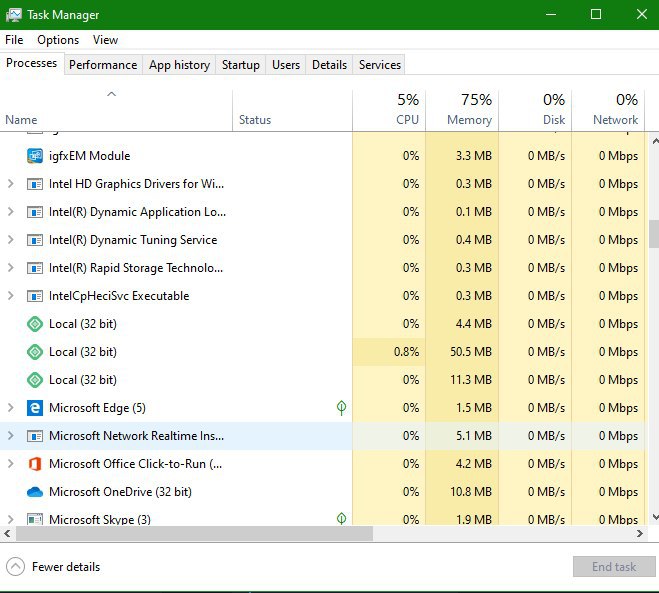This screenshot has height=593, width=659.
Task: Click the igfxEM Module process icon
Action: click(35, 156)
